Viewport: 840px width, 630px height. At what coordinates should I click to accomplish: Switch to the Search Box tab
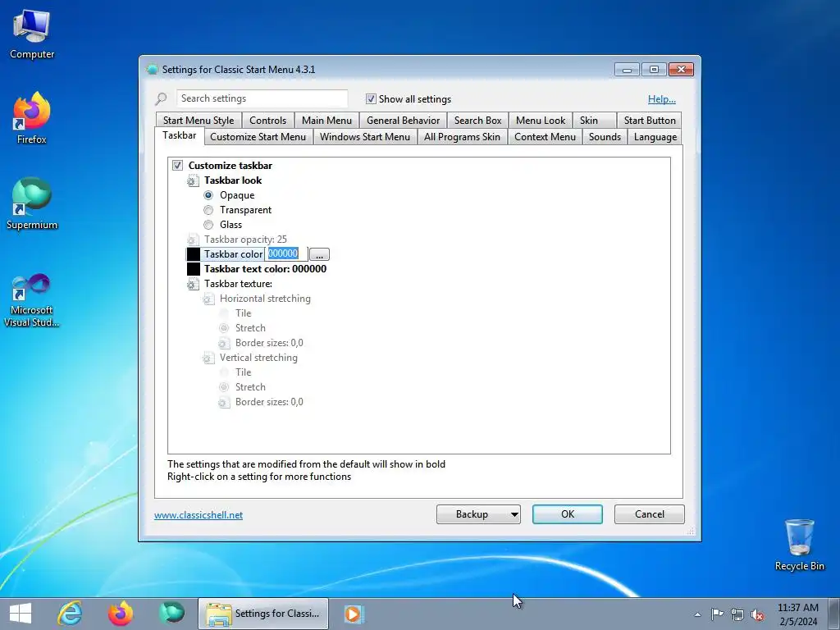point(478,121)
